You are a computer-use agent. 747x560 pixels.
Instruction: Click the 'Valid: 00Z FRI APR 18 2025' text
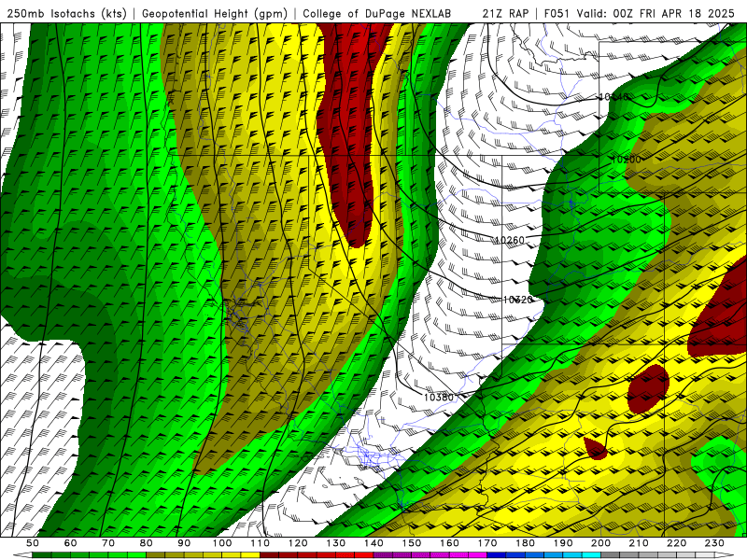[655, 14]
